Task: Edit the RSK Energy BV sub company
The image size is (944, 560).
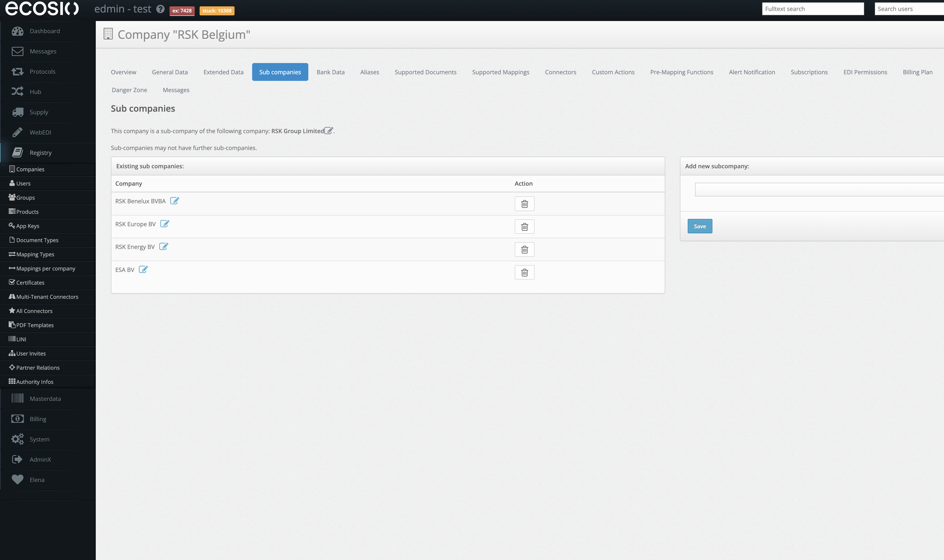Action: (163, 247)
